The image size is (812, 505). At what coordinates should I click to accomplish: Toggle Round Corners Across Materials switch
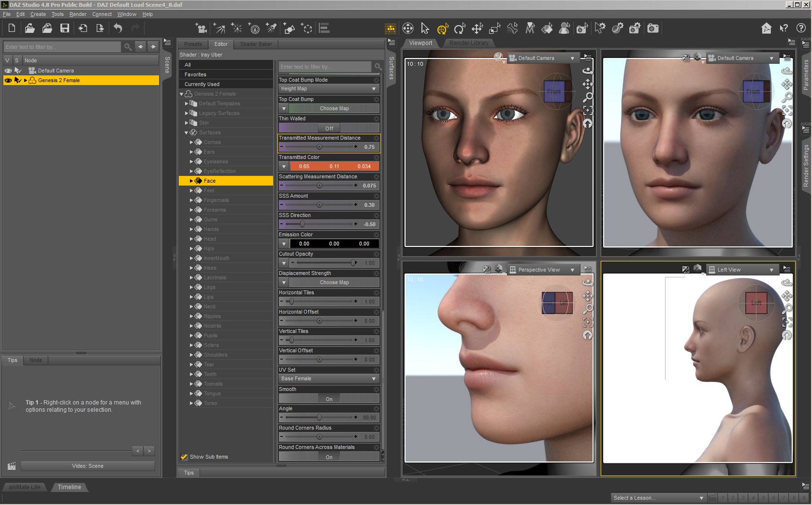329,457
